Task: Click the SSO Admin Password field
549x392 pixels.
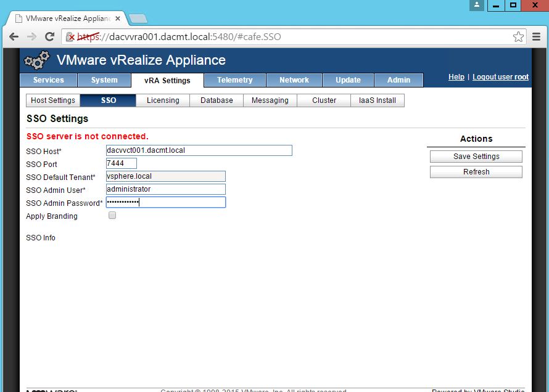Action: (x=165, y=202)
